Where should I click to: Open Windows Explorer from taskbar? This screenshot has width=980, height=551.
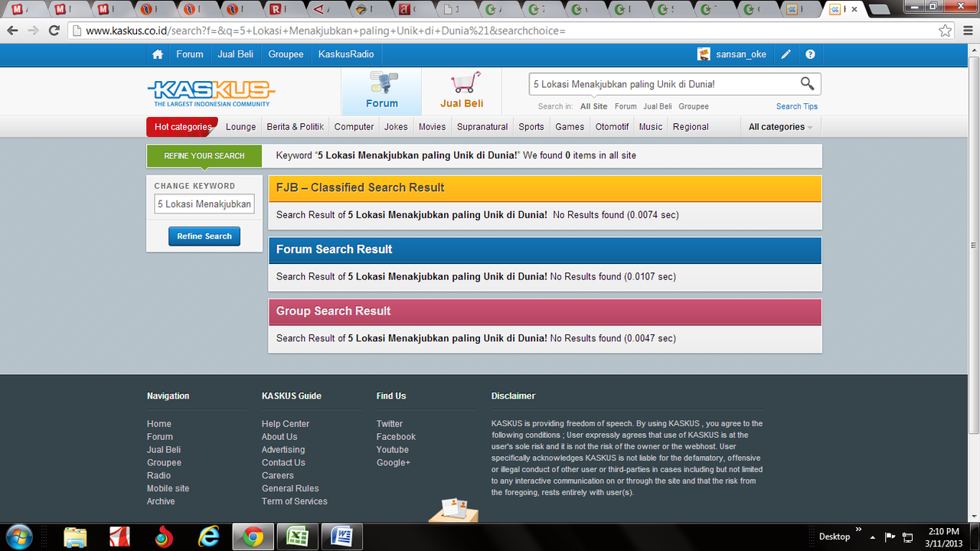click(75, 537)
